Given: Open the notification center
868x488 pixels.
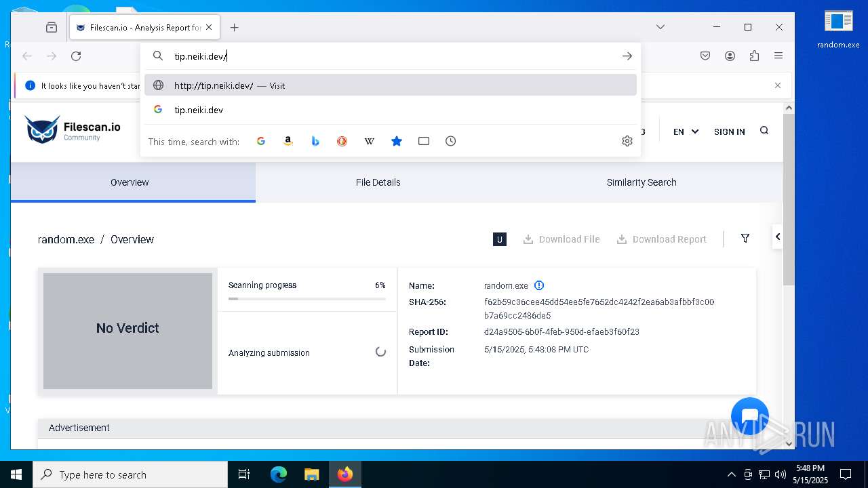Looking at the screenshot, I should [x=846, y=474].
